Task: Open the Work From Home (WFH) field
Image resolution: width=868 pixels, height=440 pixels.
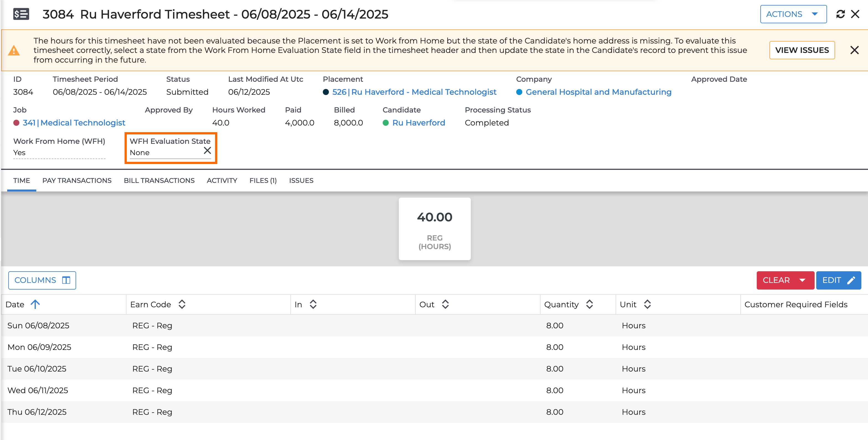Action: point(59,152)
